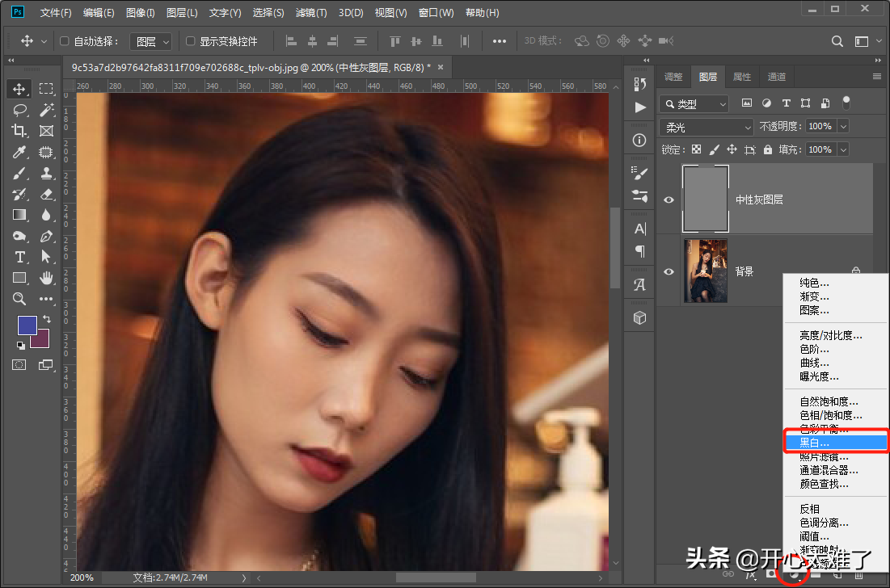Select the Zoom tool
The width and height of the screenshot is (890, 588).
[x=20, y=299]
